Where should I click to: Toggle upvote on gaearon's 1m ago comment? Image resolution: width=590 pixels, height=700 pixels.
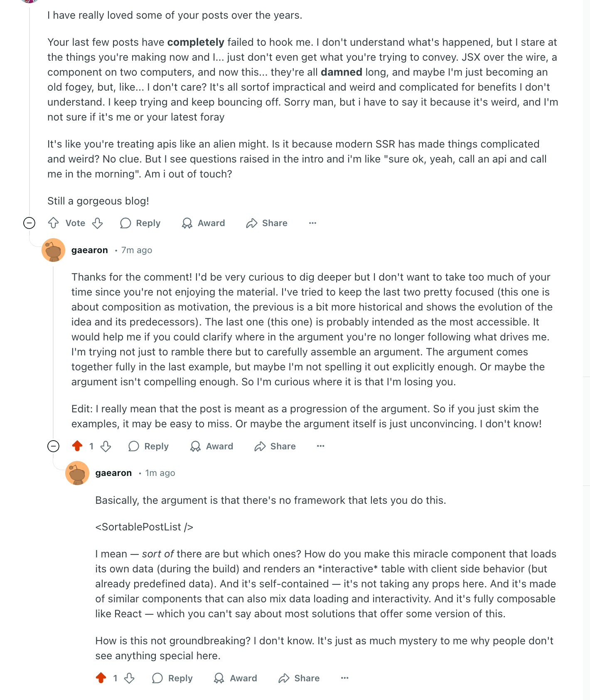(x=101, y=678)
